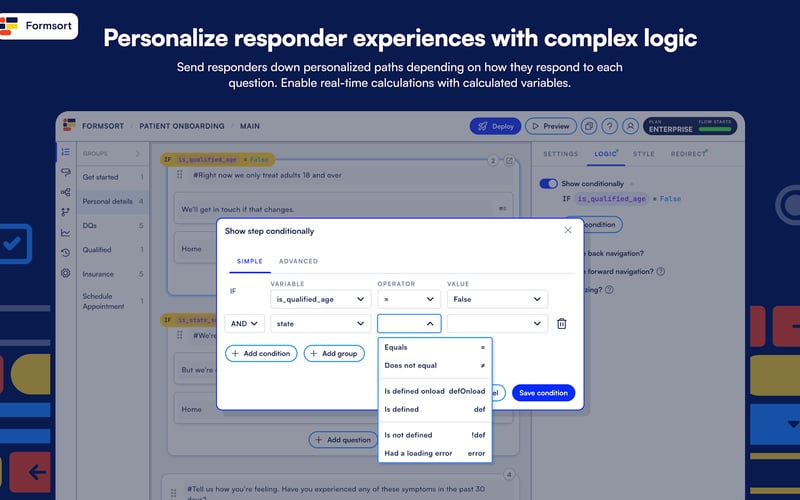Toggle the Show conditionally switch
This screenshot has height=500, width=800.
[x=548, y=184]
